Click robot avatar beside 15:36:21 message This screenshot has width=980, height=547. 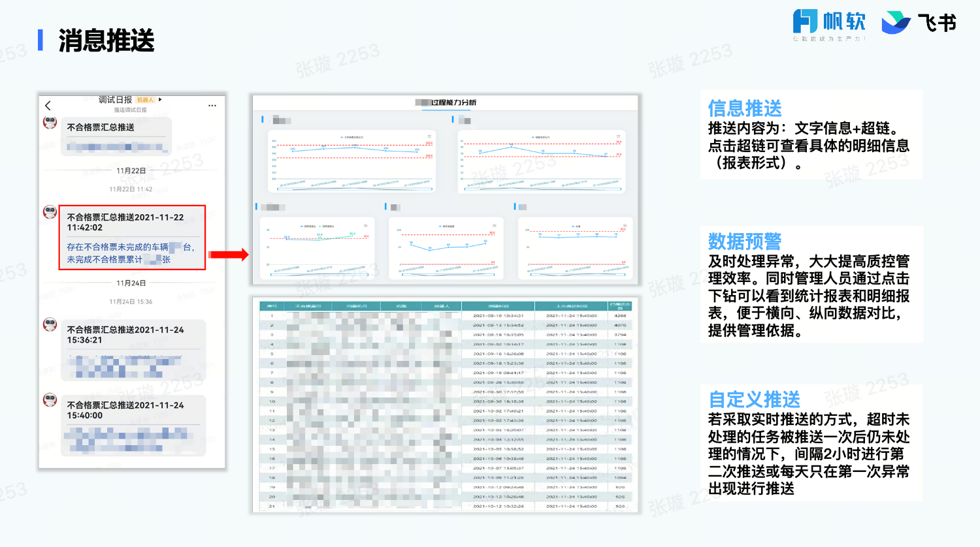50,324
